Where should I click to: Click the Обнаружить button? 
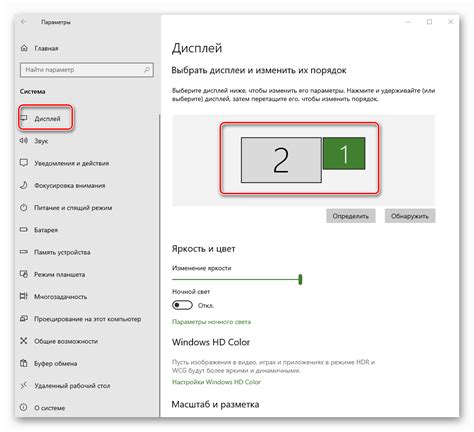pos(410,216)
